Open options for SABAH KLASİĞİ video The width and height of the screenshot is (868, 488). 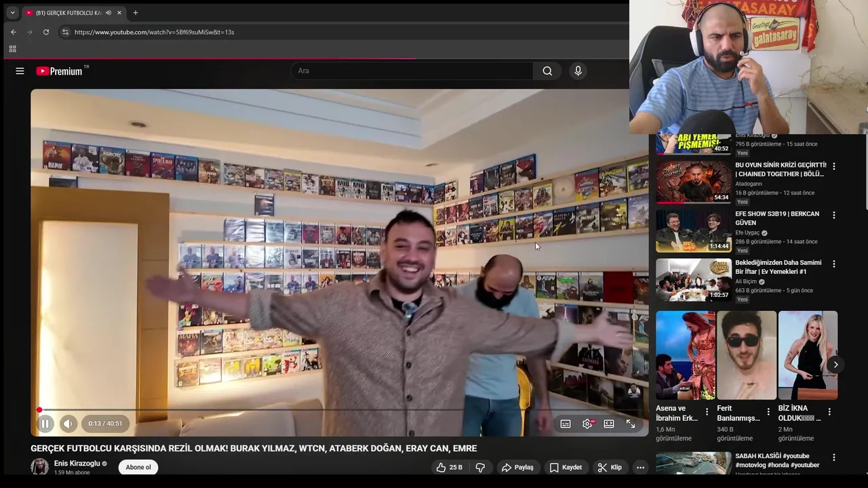(834, 457)
